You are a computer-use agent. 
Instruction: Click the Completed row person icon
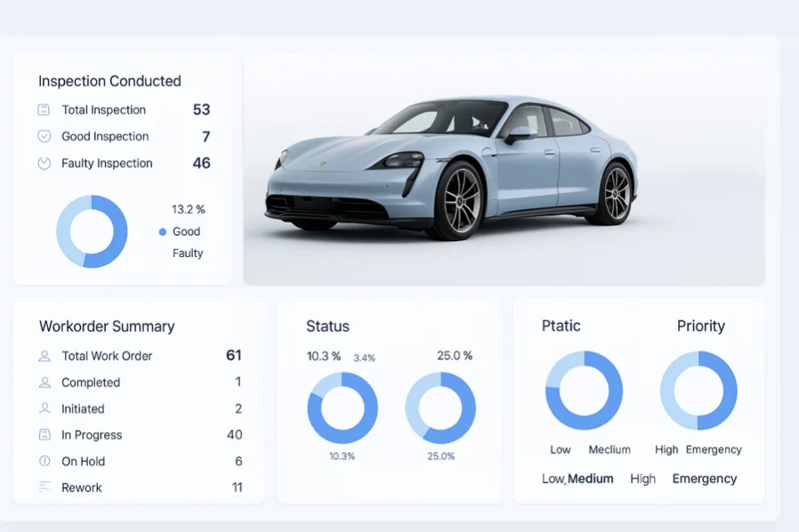(44, 383)
